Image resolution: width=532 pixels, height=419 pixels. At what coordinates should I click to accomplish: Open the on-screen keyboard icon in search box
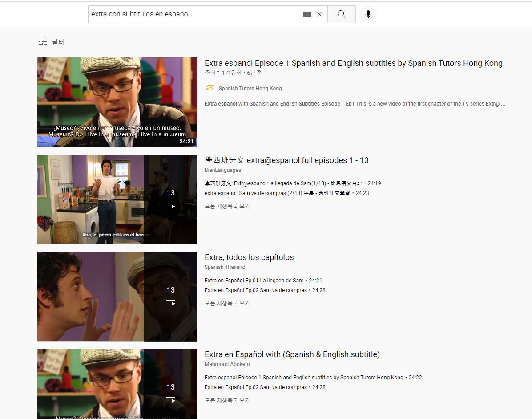point(307,14)
